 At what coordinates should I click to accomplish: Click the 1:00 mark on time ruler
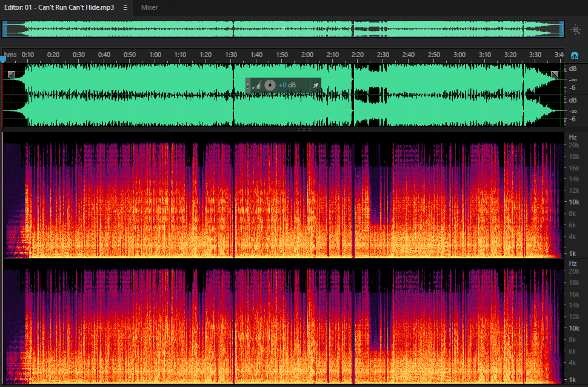pos(155,55)
